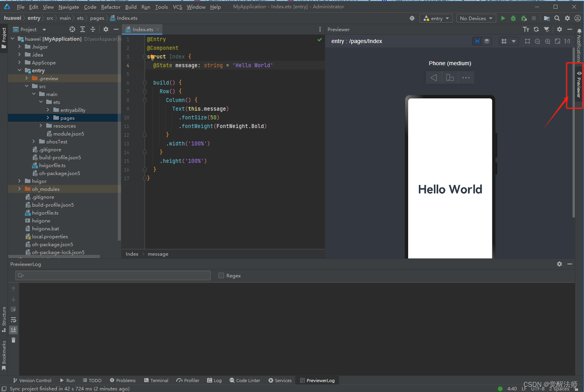This screenshot has height=392, width=584.
Task: Click the plug icon in Previewer header
Action: point(546,29)
